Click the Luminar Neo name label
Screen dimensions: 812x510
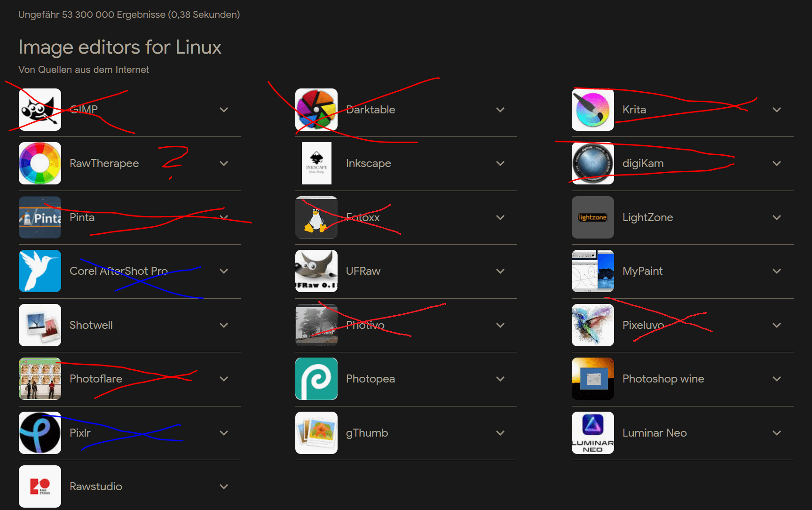(655, 433)
